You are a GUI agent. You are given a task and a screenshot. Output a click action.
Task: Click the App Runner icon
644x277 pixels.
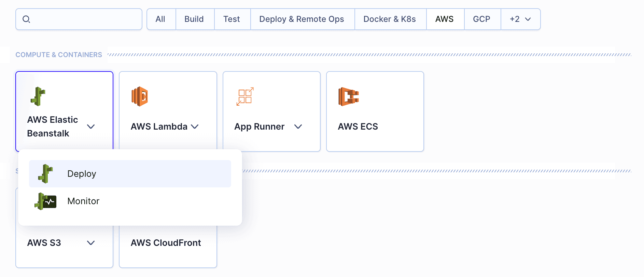tap(245, 96)
